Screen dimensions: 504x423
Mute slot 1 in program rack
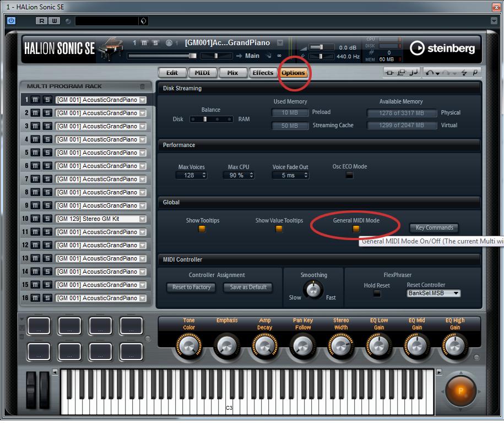[35, 100]
